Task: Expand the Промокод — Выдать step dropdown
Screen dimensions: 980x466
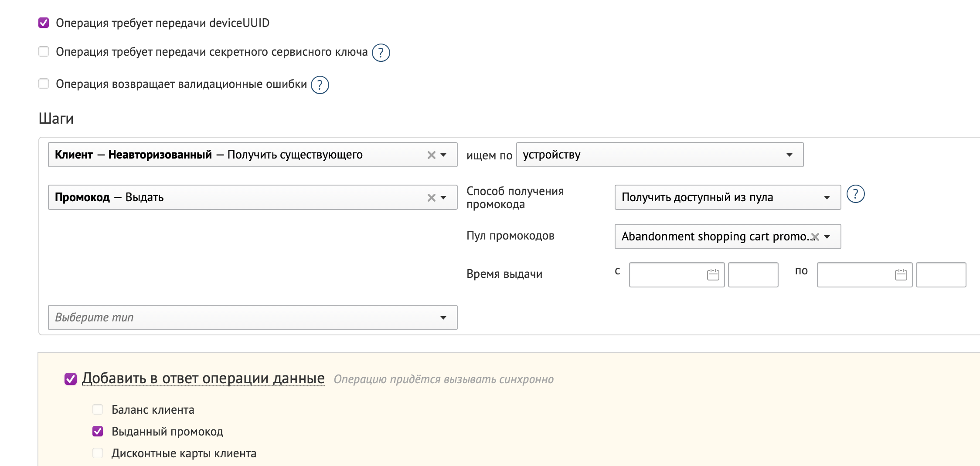Action: point(443,198)
